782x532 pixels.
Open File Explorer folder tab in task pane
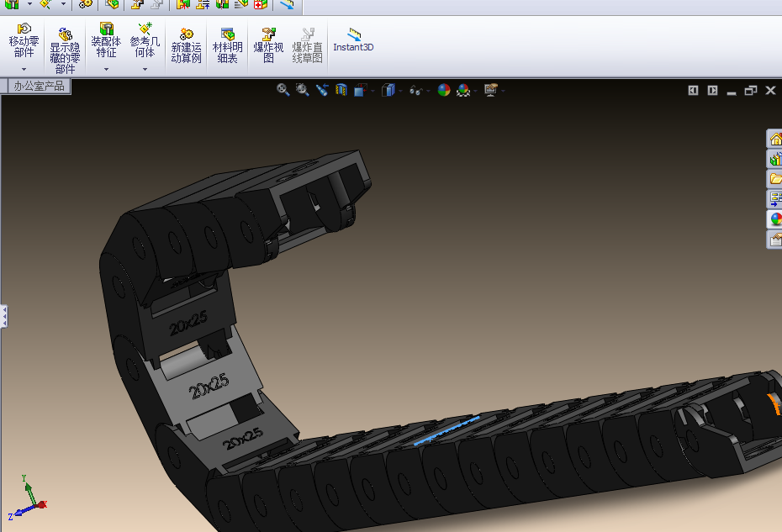[x=774, y=179]
